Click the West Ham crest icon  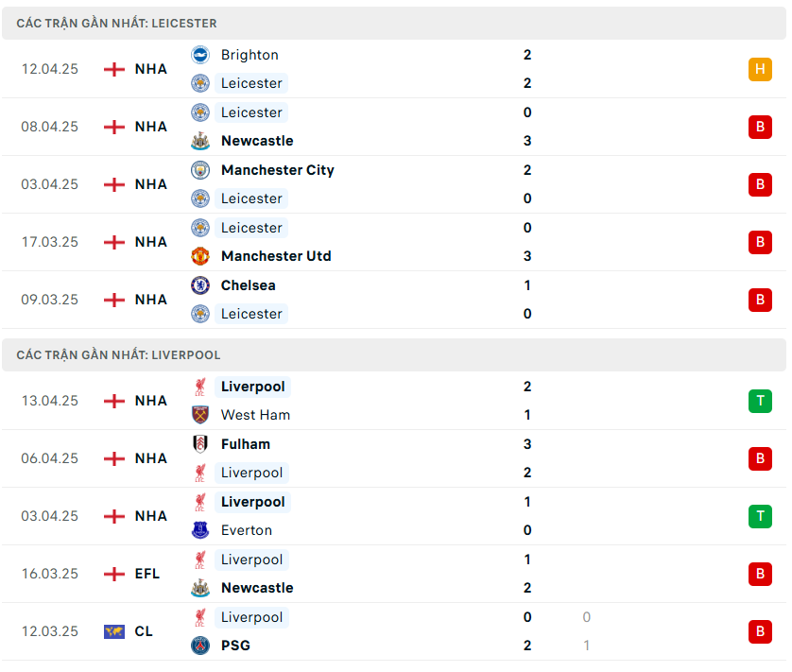[x=200, y=415]
